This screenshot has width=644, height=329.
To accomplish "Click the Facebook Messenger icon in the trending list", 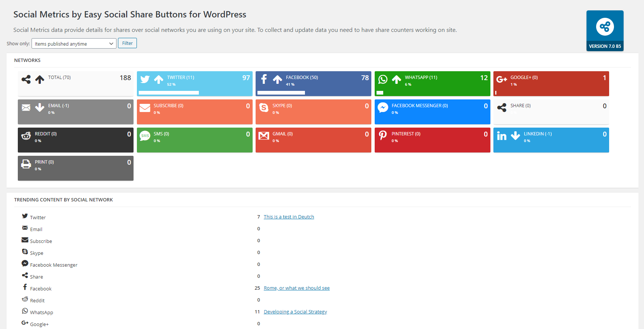I will [25, 263].
